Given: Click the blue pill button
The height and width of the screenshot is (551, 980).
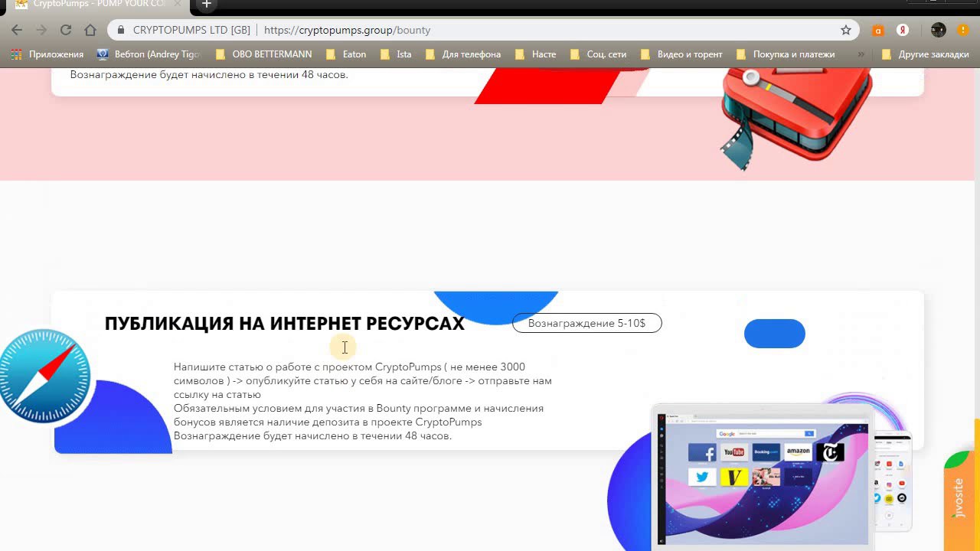Looking at the screenshot, I should pyautogui.click(x=775, y=334).
